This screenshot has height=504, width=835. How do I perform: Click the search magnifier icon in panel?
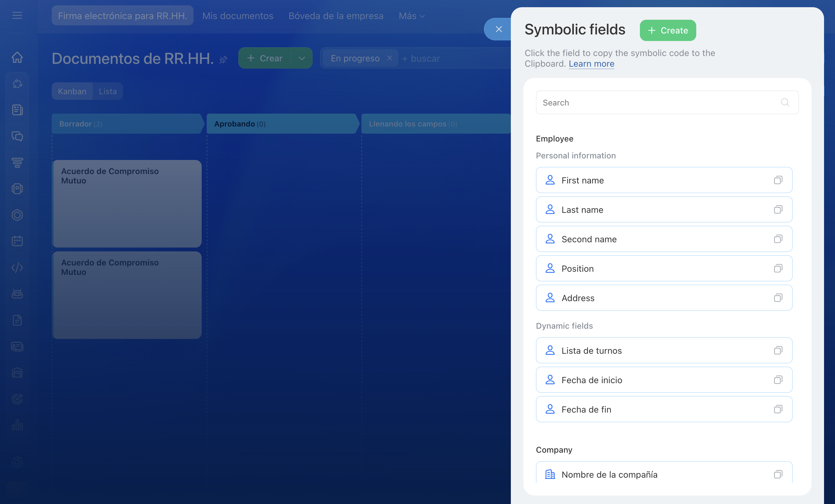point(785,102)
